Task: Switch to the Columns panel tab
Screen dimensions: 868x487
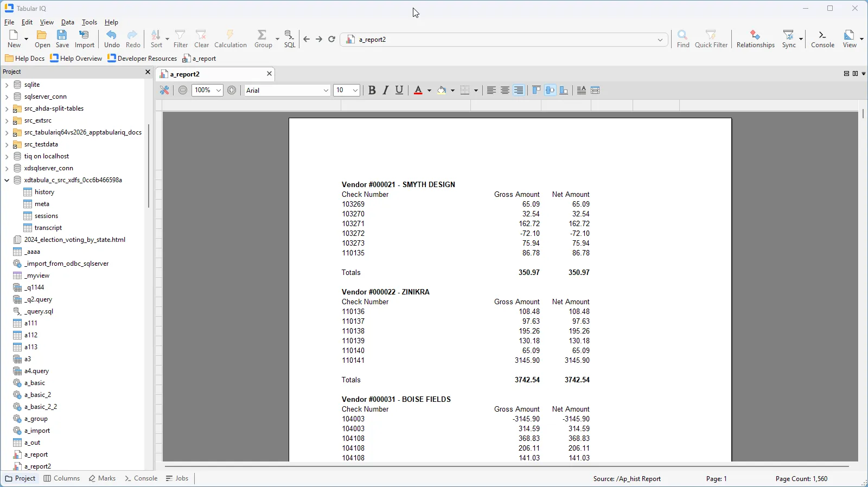Action: coord(62,478)
